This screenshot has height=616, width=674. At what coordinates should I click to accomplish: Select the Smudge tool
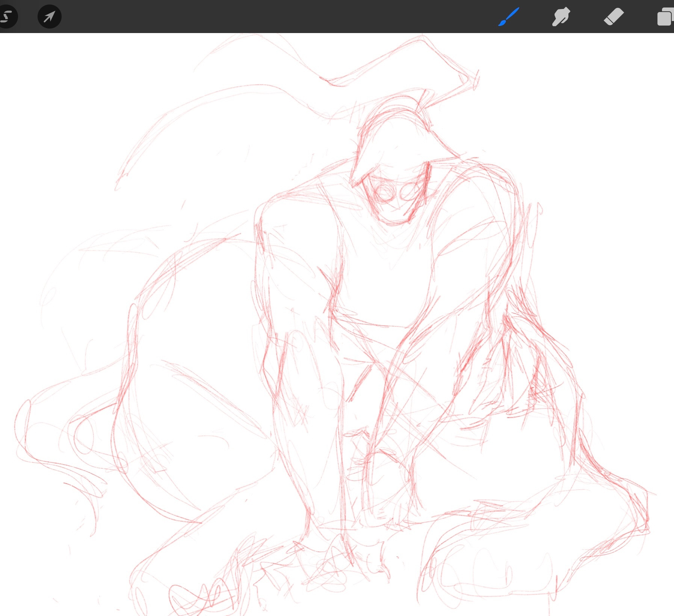click(561, 17)
